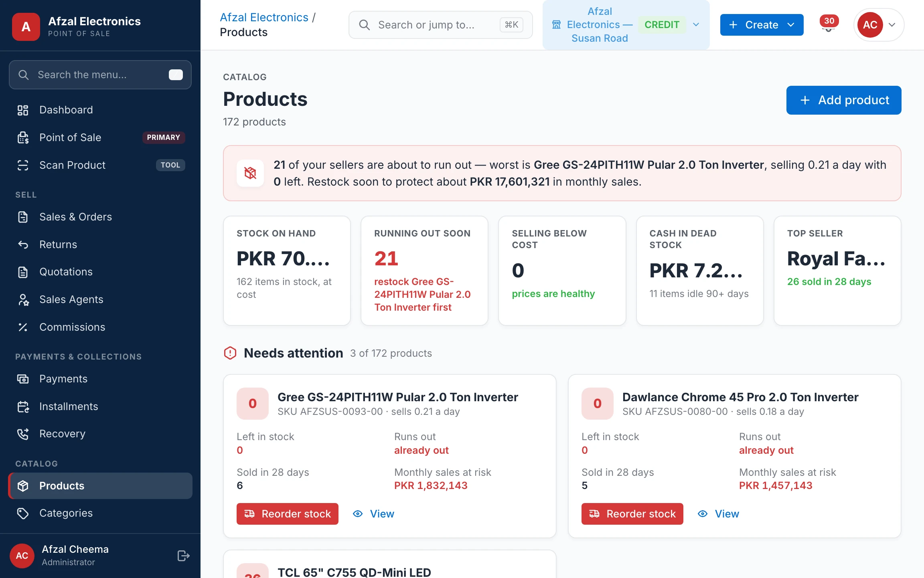Click the AC profile avatar in header

[x=870, y=25]
